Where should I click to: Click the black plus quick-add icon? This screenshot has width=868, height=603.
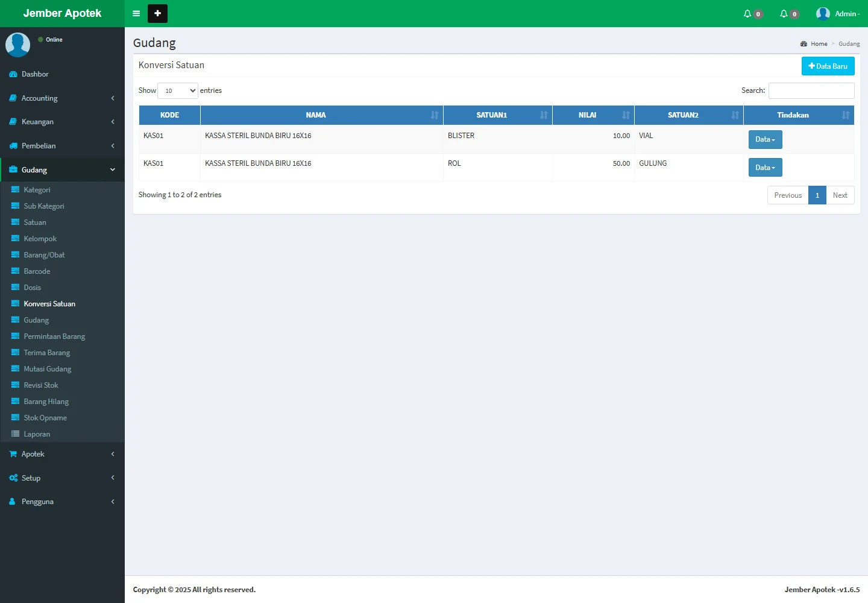pyautogui.click(x=157, y=13)
